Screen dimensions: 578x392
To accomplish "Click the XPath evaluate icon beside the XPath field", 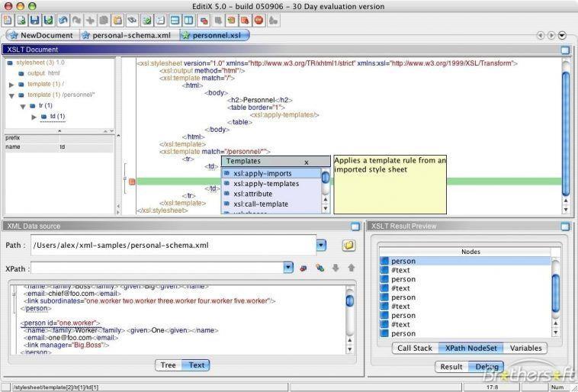I will pyautogui.click(x=303, y=268).
